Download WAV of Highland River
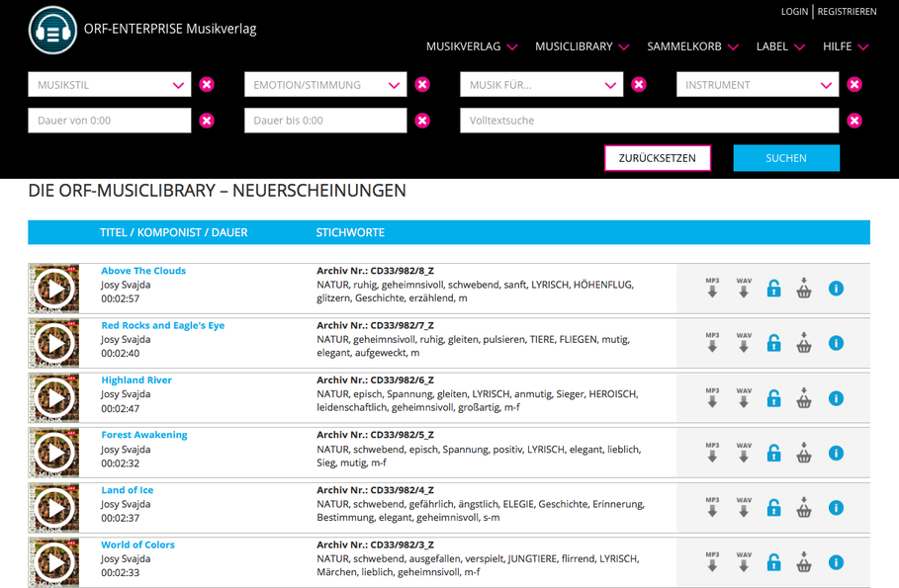 coord(744,397)
